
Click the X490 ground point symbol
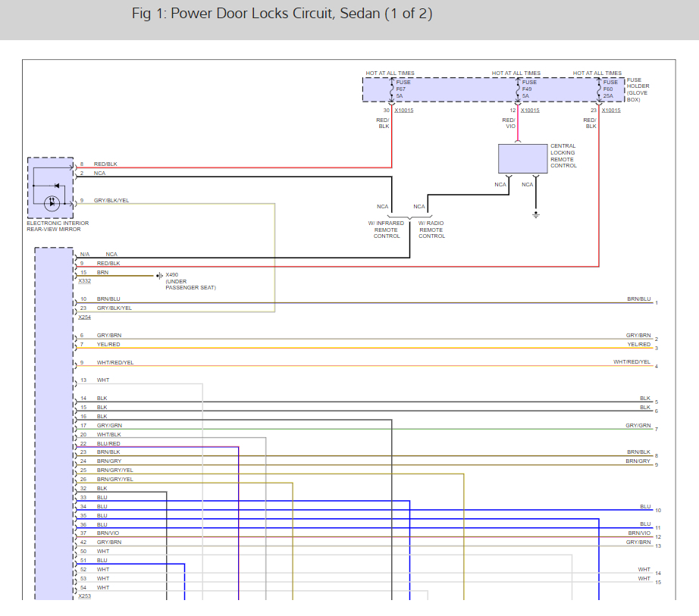159,275
